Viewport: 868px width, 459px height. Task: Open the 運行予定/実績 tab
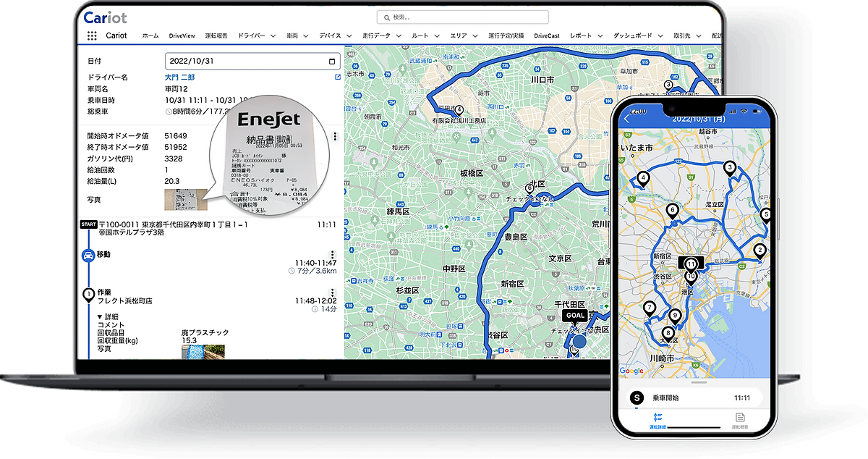[x=506, y=35]
